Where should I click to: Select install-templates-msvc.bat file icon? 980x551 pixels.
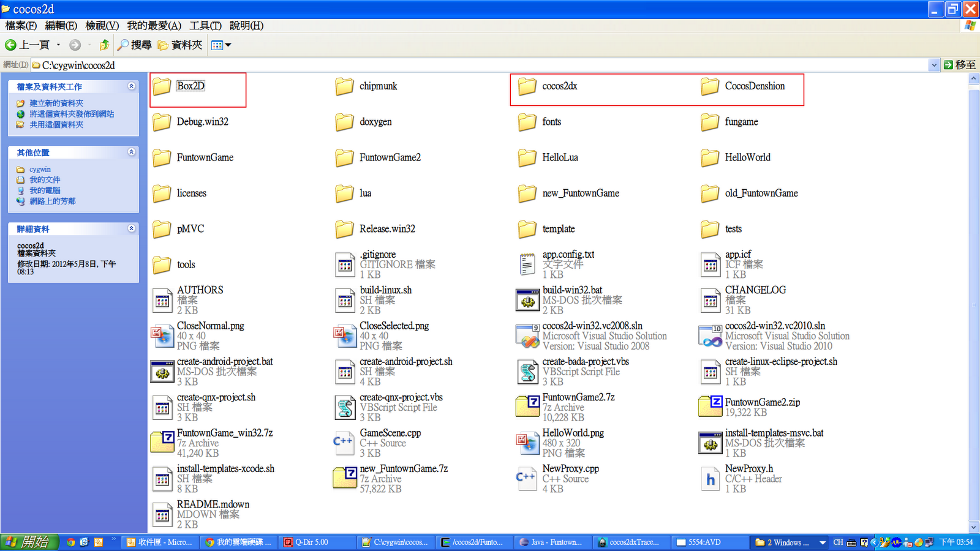[710, 443]
